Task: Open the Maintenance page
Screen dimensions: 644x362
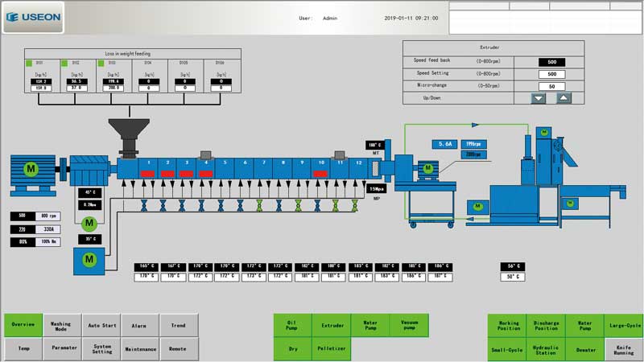Action: [139, 349]
